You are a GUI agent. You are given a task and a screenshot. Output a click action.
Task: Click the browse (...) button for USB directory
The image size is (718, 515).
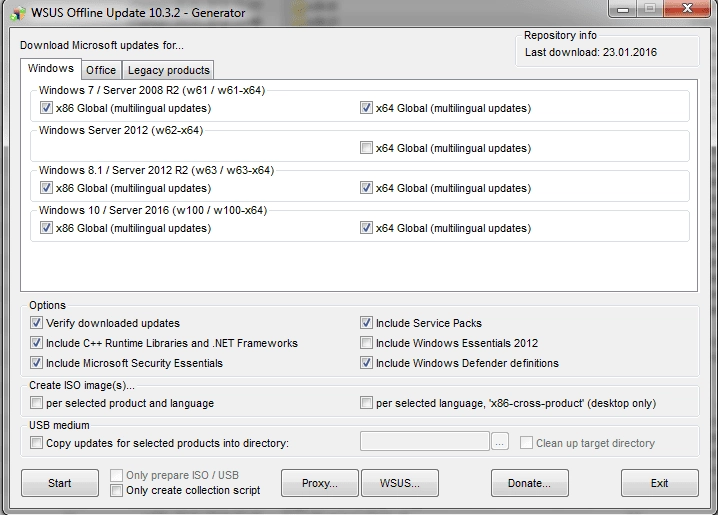point(500,442)
